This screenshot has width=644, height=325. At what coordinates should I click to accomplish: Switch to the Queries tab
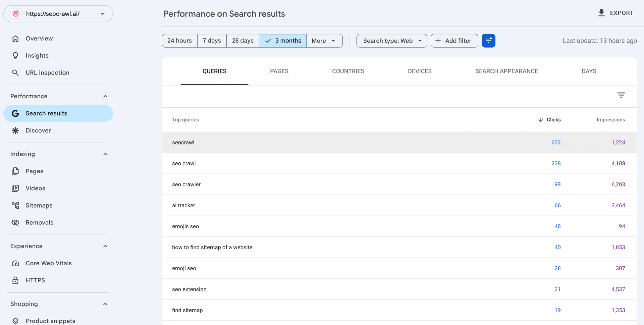point(214,71)
